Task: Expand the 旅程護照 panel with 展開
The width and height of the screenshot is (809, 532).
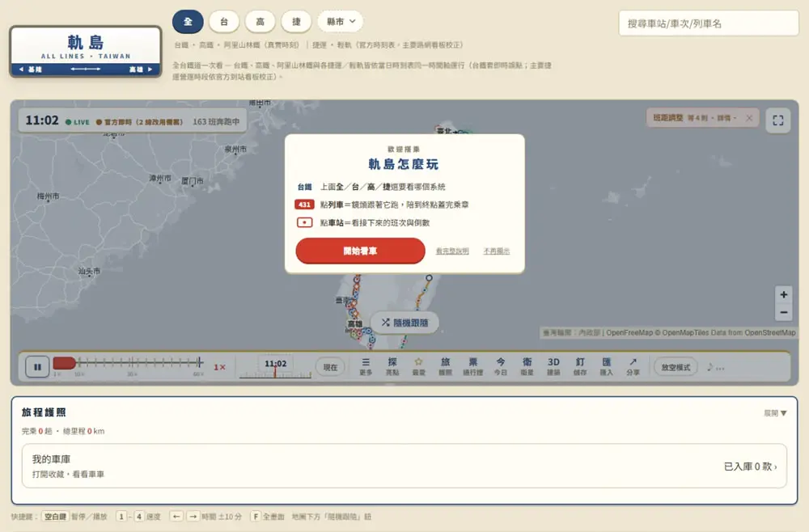Action: coord(775,413)
